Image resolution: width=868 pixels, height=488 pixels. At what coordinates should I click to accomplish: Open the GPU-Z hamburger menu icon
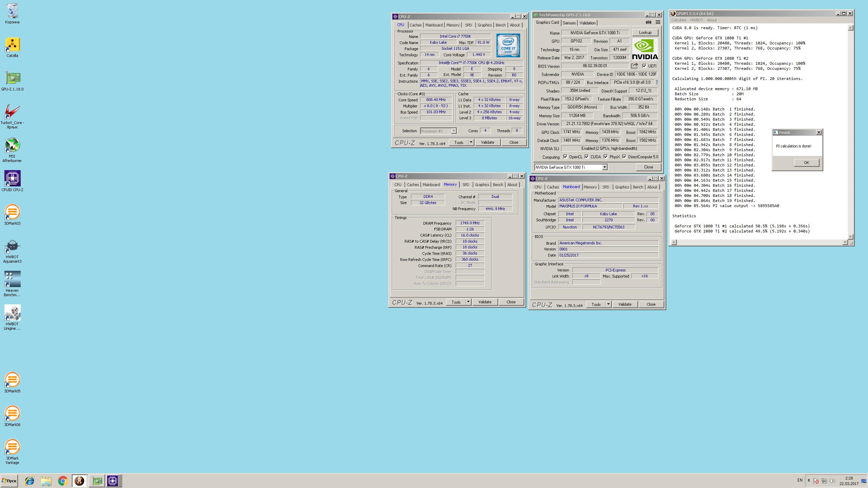[658, 22]
